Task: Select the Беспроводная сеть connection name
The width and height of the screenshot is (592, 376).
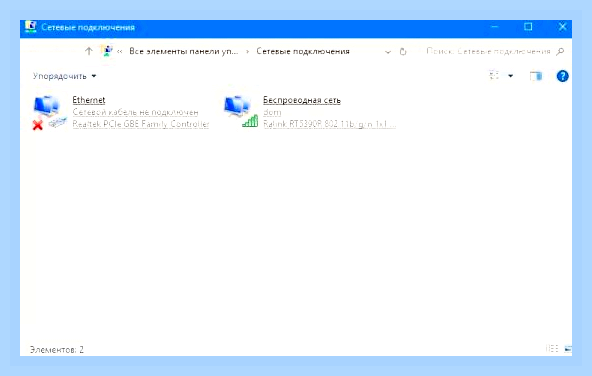Action: pyautogui.click(x=302, y=100)
